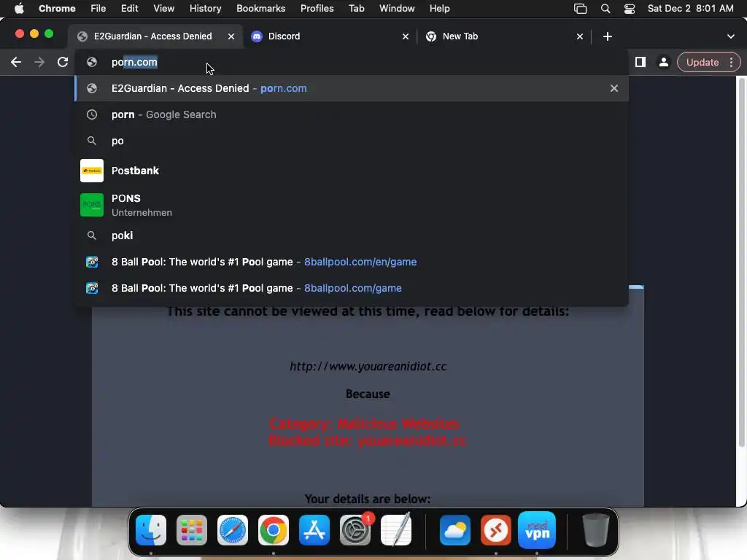747x560 pixels.
Task: Click the screen mirroring menu bar icon
Action: point(580,9)
